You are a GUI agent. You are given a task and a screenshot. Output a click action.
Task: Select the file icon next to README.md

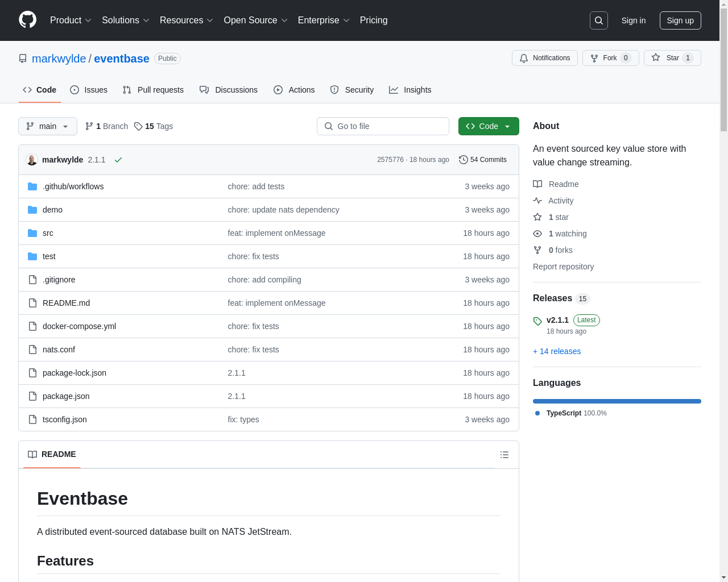(32, 303)
